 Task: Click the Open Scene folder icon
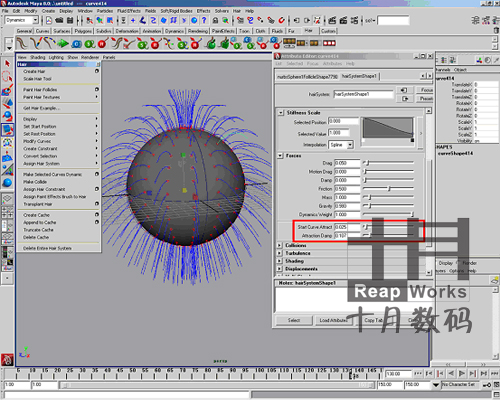[59, 20]
